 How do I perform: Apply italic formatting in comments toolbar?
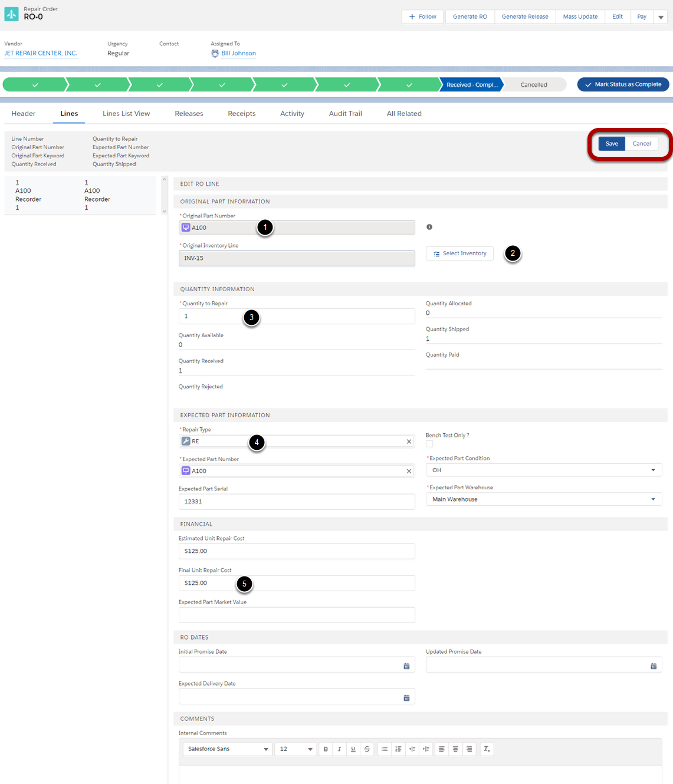coord(339,749)
